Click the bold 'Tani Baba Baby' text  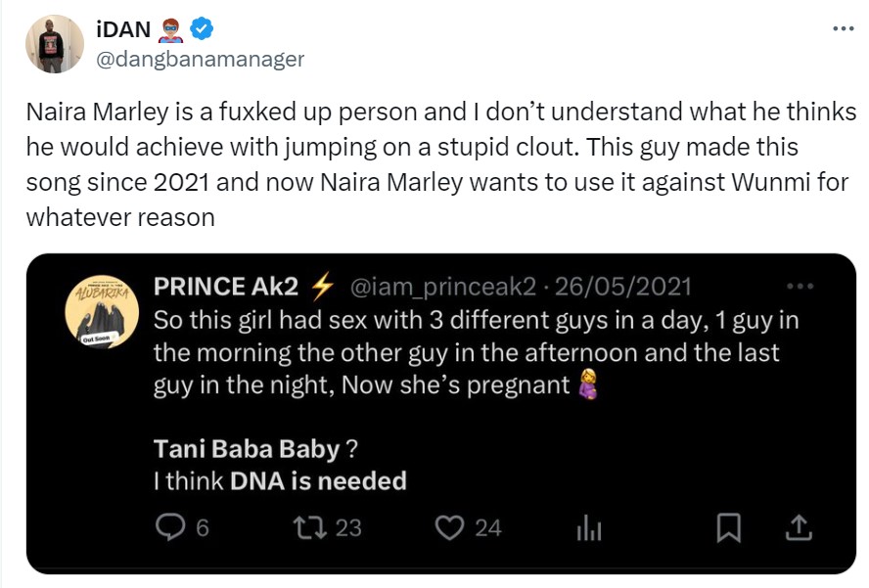coord(246,449)
